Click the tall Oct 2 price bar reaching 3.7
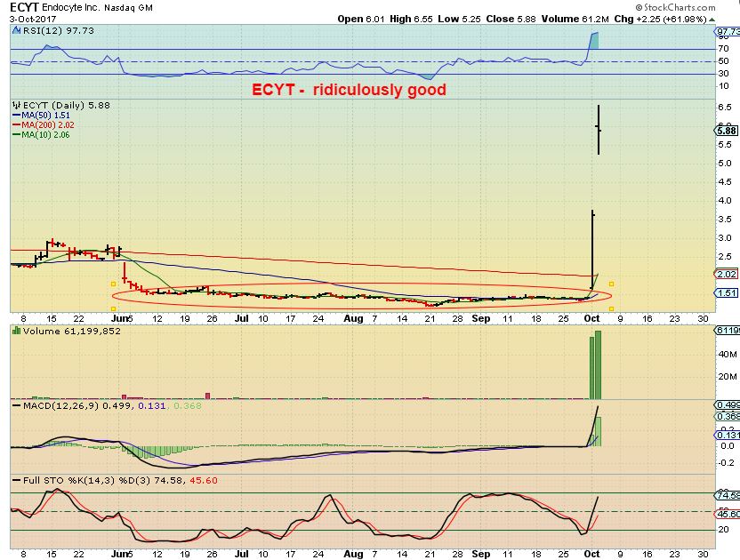This screenshot has height=560, width=740. [592, 250]
